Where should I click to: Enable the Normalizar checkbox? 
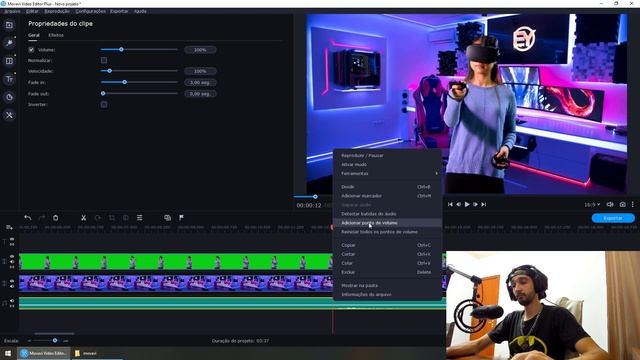coord(104,60)
